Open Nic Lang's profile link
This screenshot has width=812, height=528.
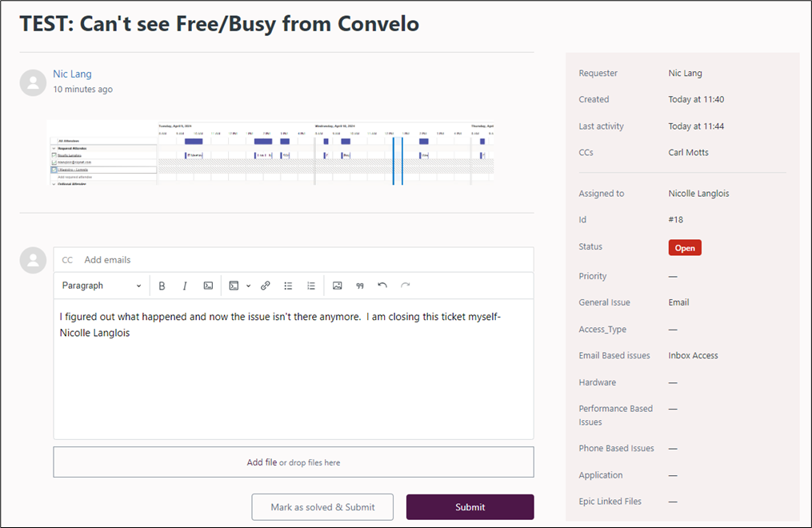tap(72, 74)
